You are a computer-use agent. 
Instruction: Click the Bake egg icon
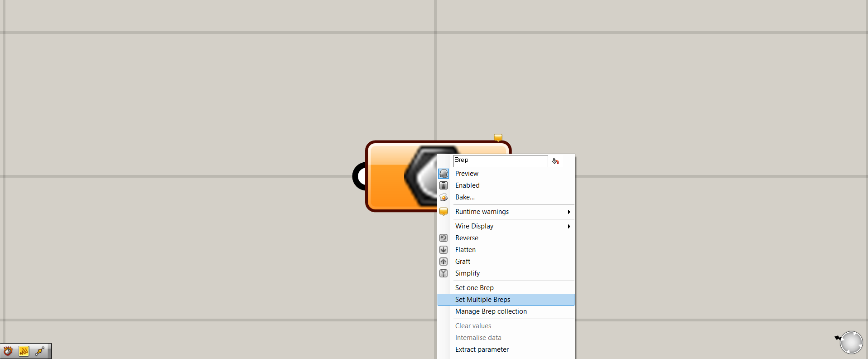444,197
